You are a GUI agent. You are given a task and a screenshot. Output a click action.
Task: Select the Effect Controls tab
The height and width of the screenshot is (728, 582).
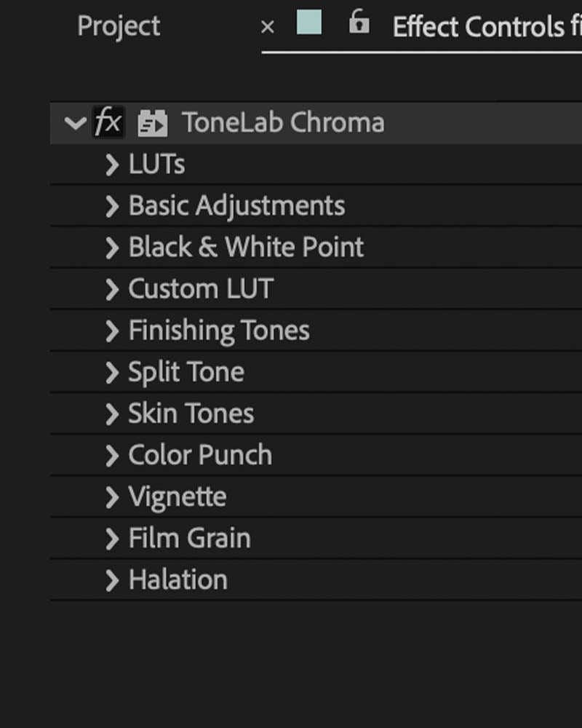coord(487,26)
